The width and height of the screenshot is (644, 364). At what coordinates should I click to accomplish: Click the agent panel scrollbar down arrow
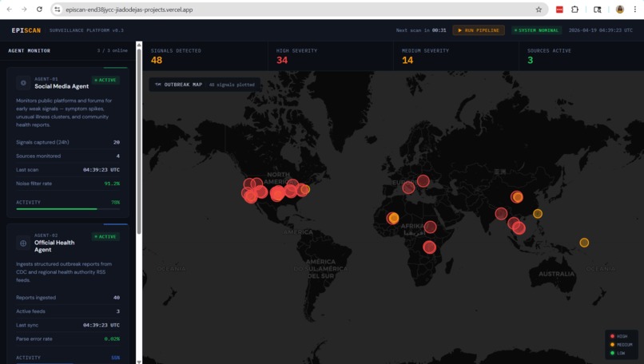(139, 362)
